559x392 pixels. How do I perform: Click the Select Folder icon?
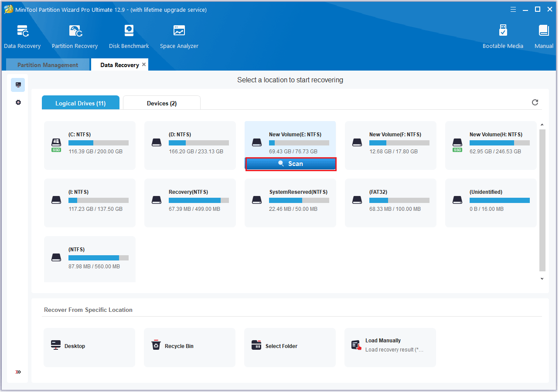click(x=256, y=345)
